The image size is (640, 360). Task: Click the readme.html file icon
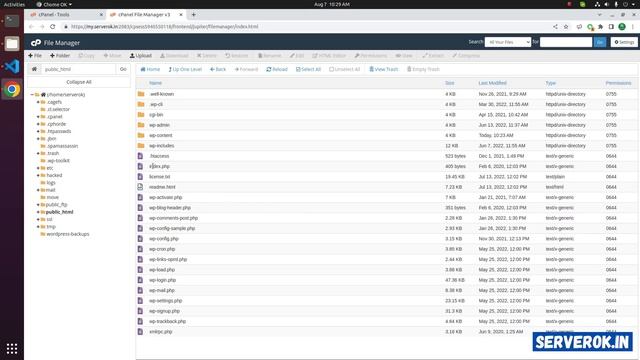[140, 187]
